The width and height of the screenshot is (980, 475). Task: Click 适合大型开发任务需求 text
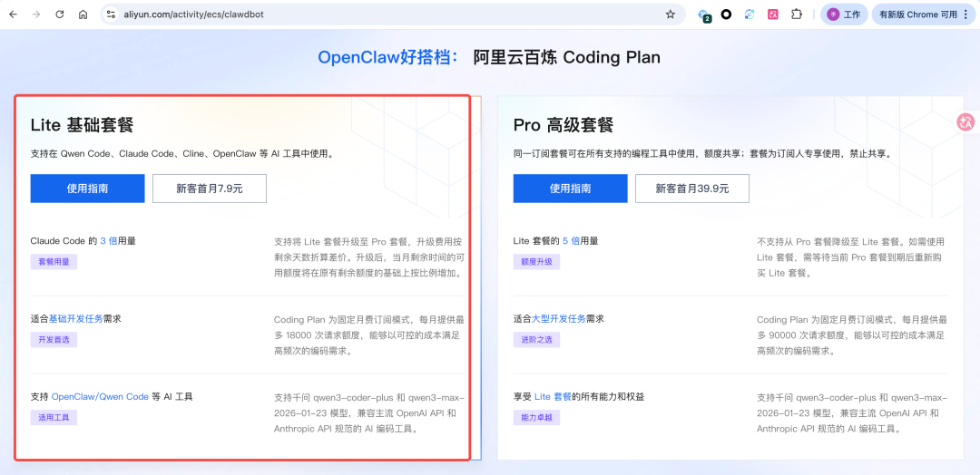[x=559, y=319]
